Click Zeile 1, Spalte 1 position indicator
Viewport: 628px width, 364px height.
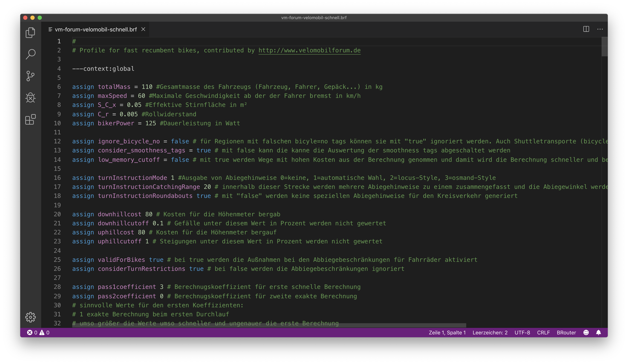point(447,332)
